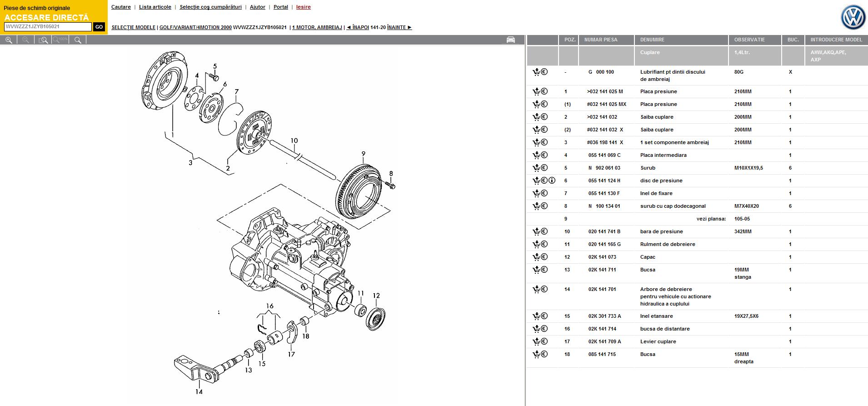
Task: Show euro price for 032 141 025 MX
Action: pos(544,104)
